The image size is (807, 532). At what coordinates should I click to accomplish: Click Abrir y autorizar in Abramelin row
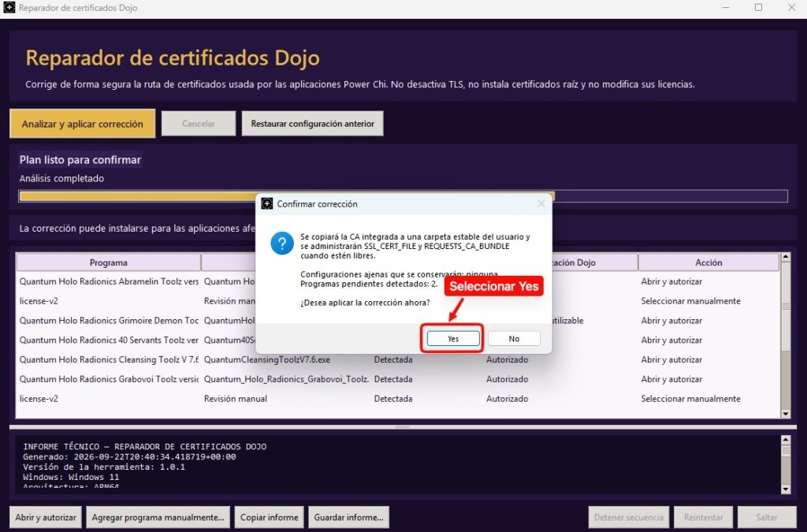pyautogui.click(x=671, y=281)
